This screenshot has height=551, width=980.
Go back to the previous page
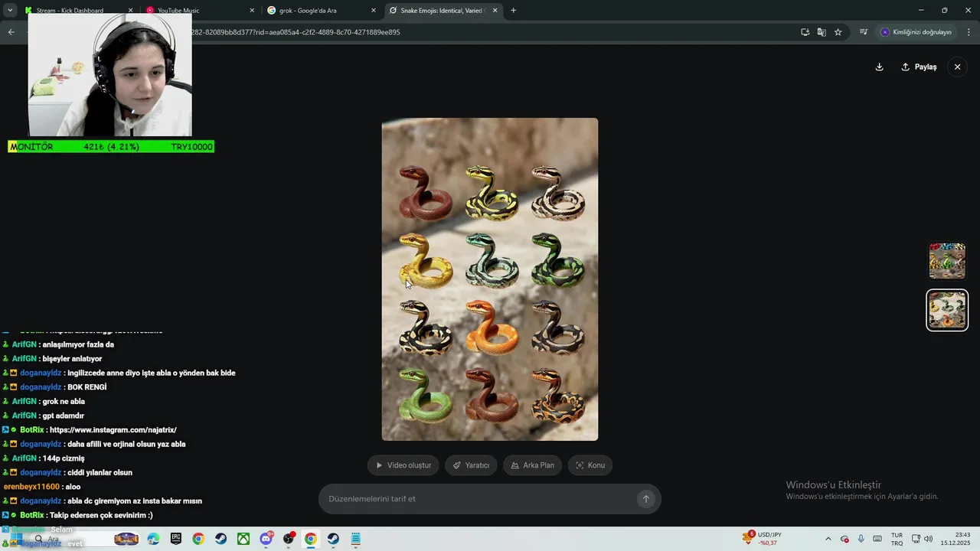tap(11, 32)
